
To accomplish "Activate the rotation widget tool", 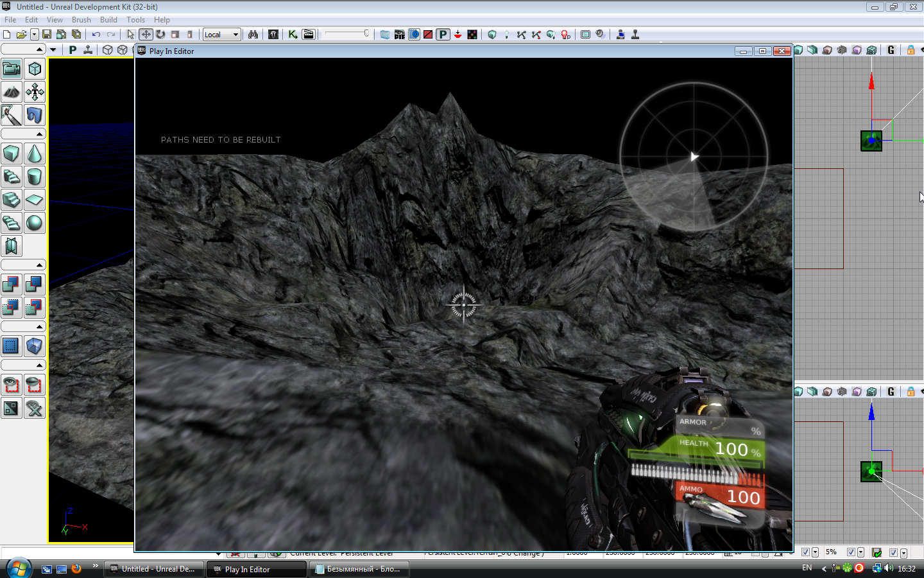I will pyautogui.click(x=160, y=35).
